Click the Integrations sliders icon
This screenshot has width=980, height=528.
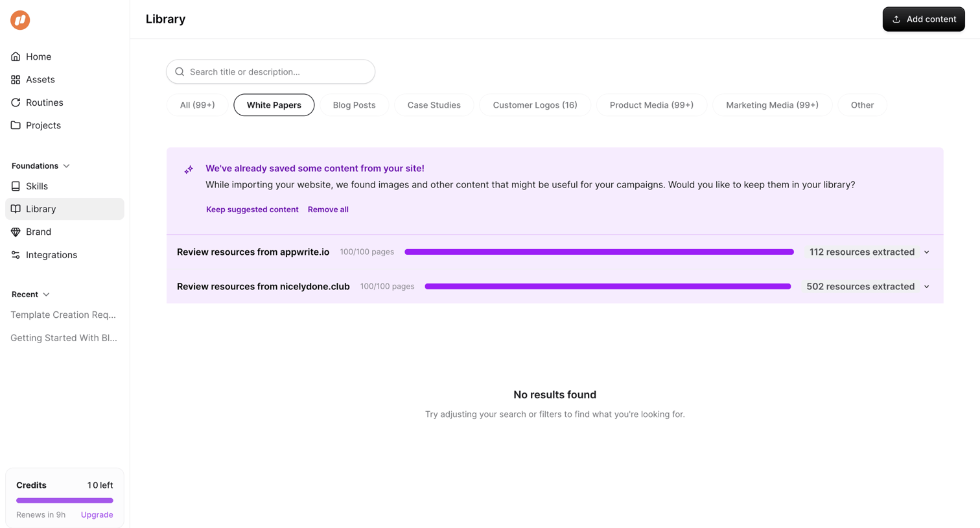coord(16,255)
